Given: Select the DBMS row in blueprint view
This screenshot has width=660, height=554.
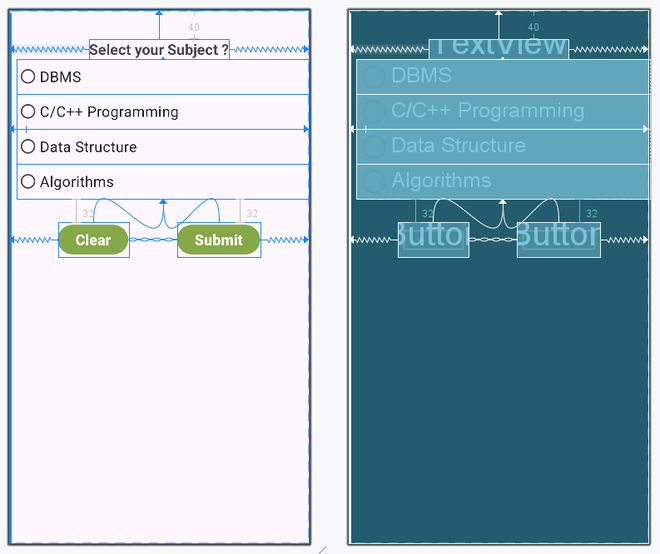Looking at the screenshot, I should pyautogui.click(x=503, y=77).
